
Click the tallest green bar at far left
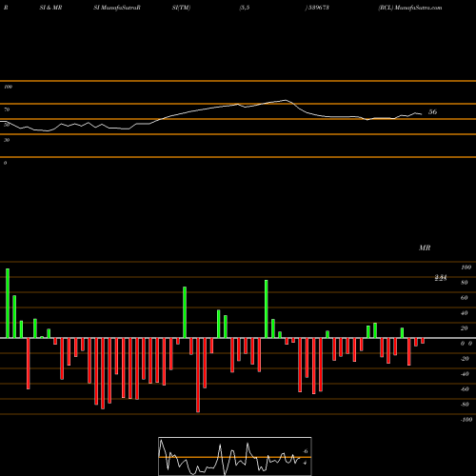click(x=8, y=304)
